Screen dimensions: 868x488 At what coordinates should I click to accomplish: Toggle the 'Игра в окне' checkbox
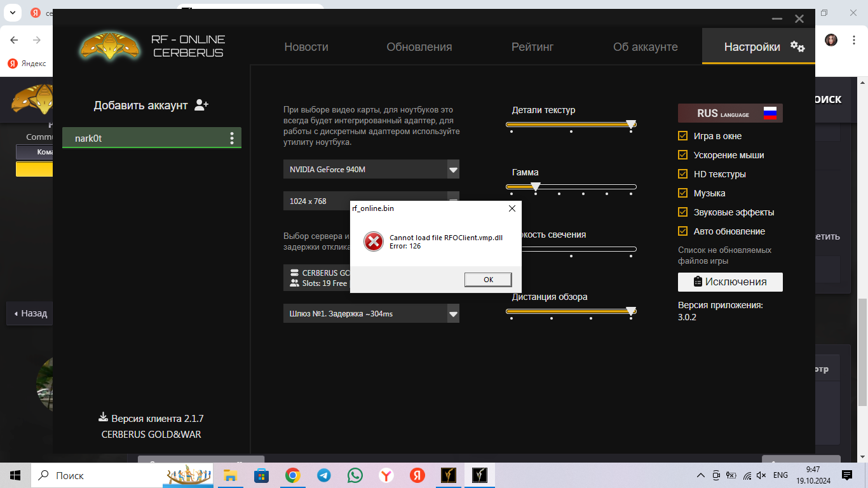pos(683,136)
